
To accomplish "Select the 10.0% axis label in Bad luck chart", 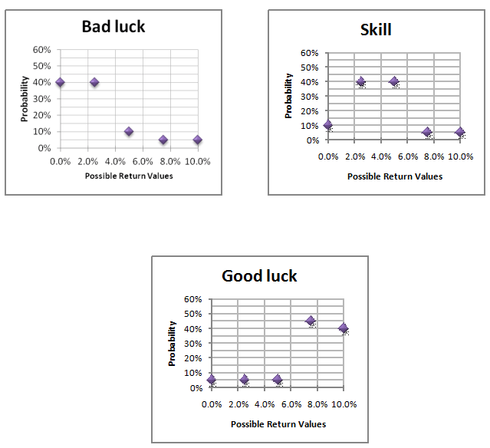I will 198,162.
